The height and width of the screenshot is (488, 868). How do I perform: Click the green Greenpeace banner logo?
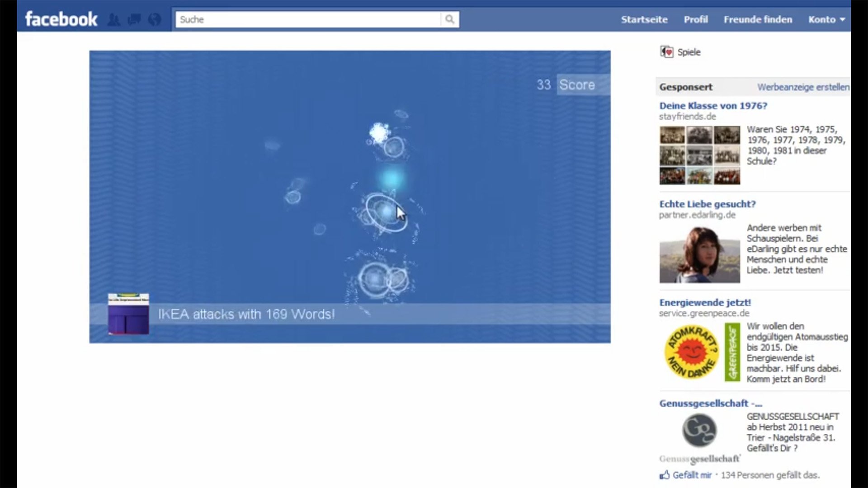click(732, 352)
